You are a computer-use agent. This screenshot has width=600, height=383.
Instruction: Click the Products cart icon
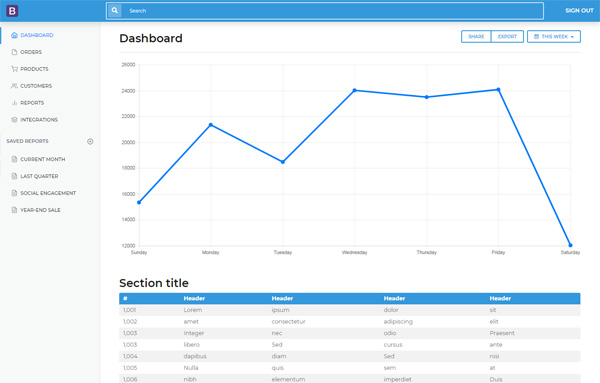[15, 69]
